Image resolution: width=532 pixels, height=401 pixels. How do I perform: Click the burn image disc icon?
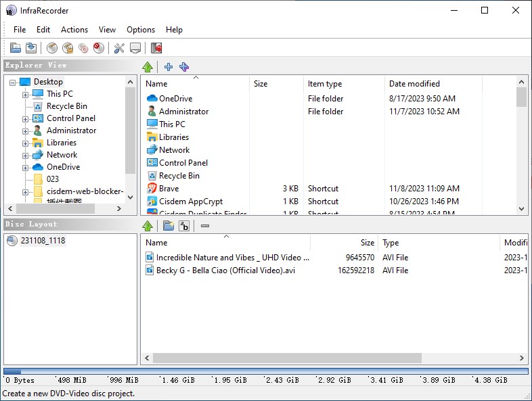[68, 48]
